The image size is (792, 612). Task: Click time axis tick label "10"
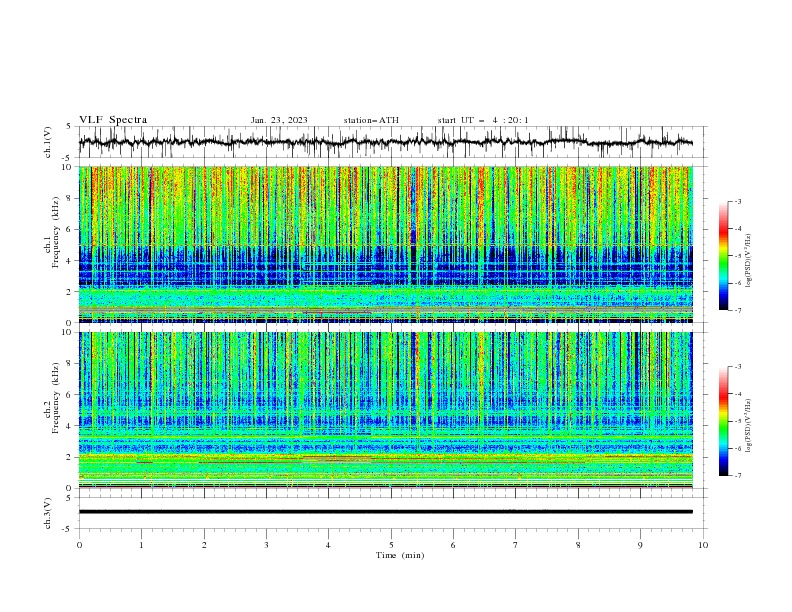(703, 545)
